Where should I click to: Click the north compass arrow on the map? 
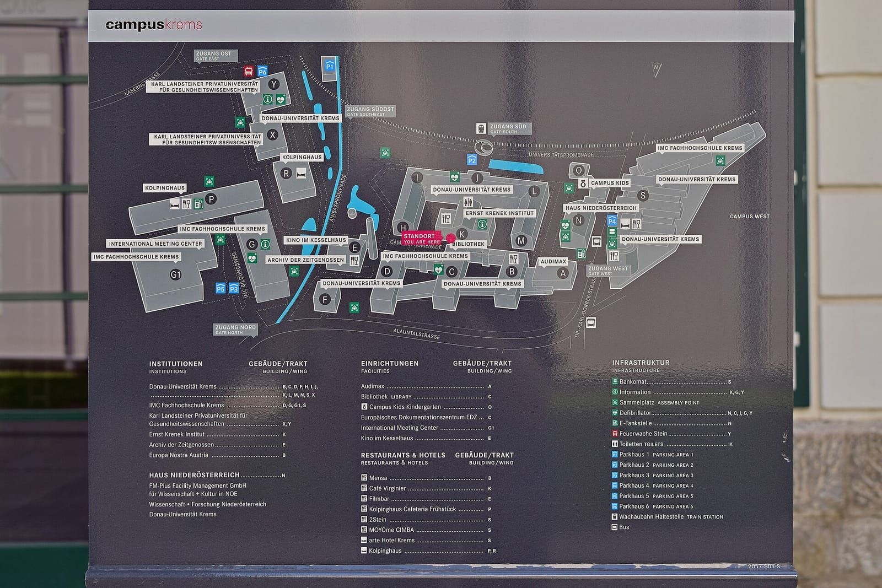click(x=656, y=69)
